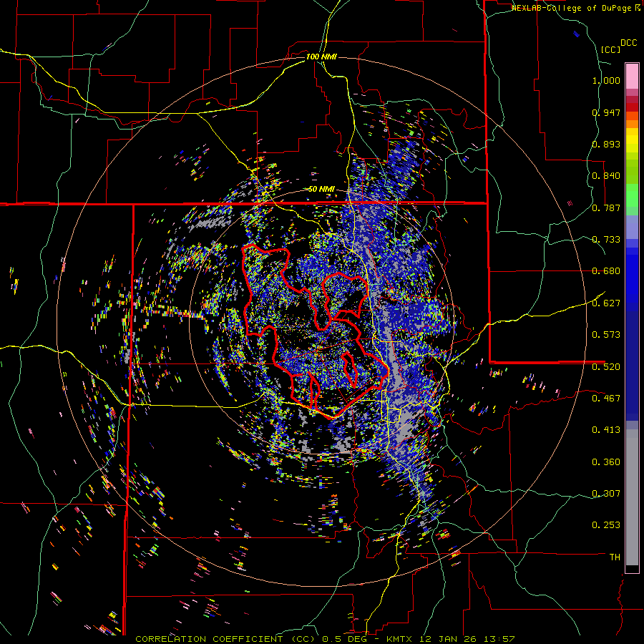This screenshot has width=644, height=644.
Task: Select the 0.573 legend value
Action: (x=606, y=335)
